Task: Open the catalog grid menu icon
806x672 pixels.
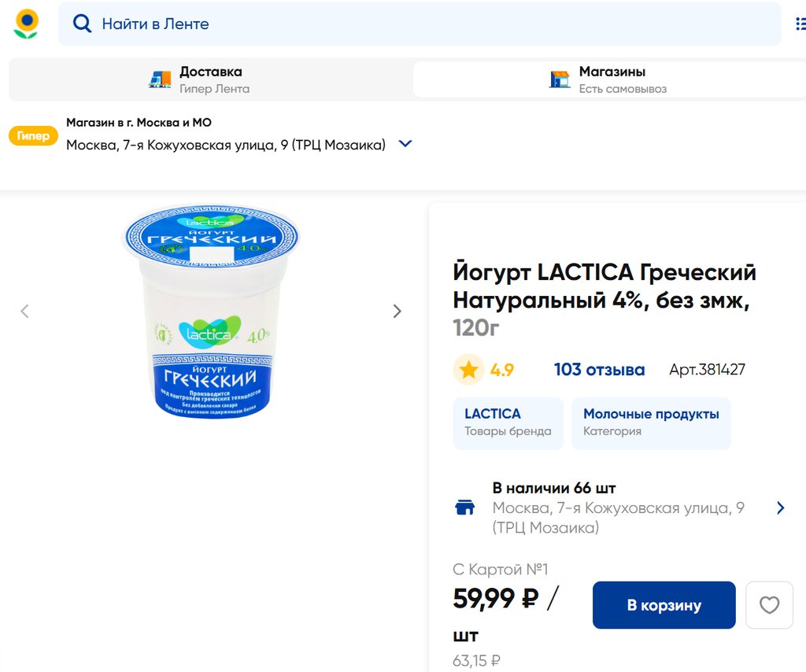Action: (800, 24)
